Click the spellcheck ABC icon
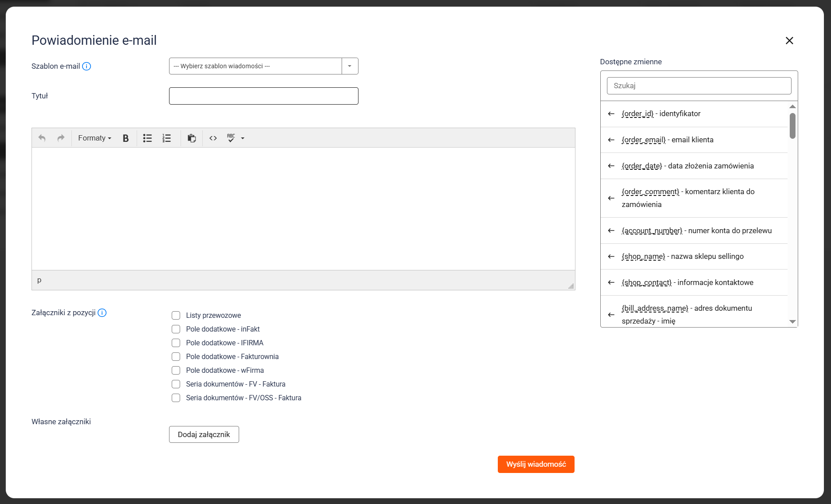The width and height of the screenshot is (831, 504). [x=231, y=138]
